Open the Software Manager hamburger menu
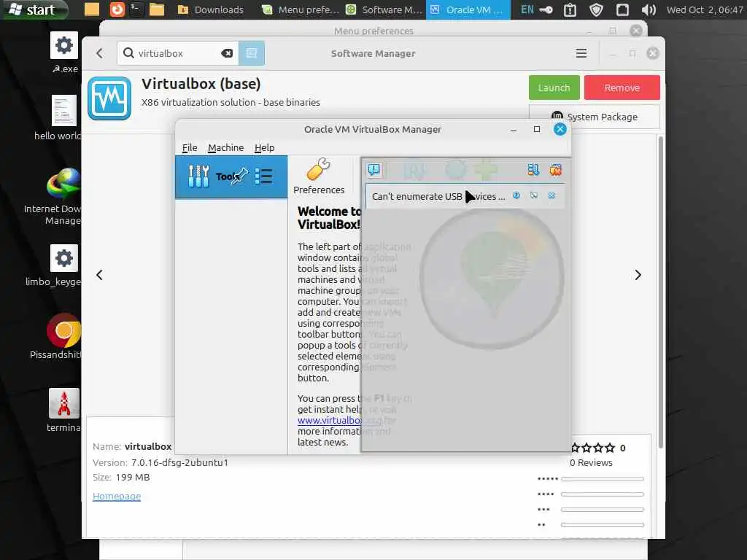Screen dimensions: 747x560 point(581,52)
